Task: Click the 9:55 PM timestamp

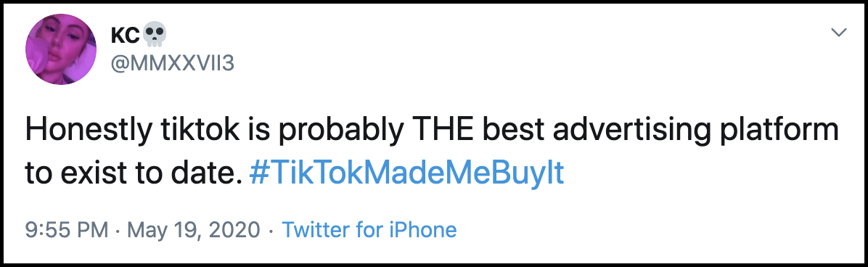Action: (67, 229)
